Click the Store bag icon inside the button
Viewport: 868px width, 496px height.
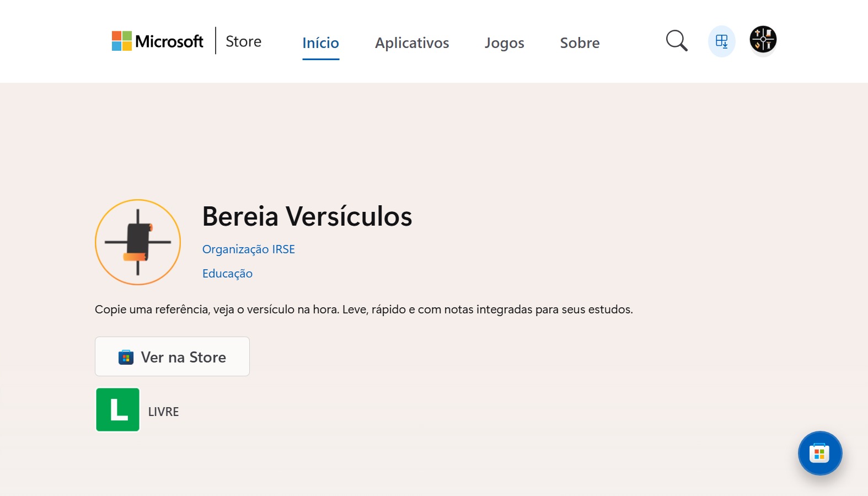point(126,358)
